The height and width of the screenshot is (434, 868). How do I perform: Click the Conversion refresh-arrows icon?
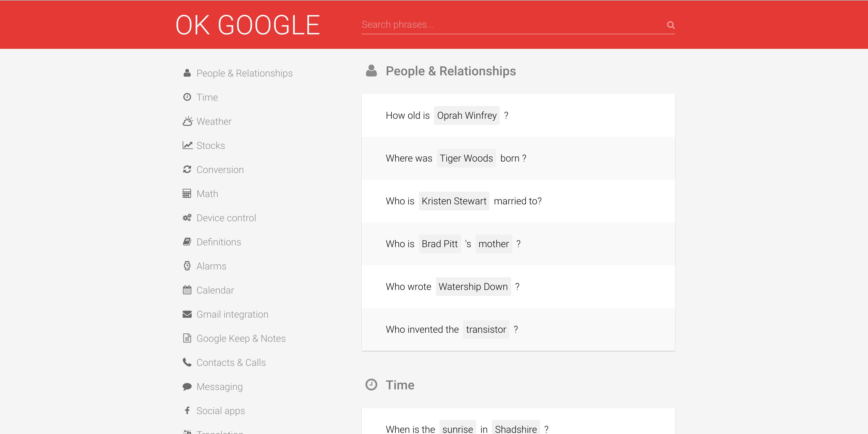click(x=187, y=169)
